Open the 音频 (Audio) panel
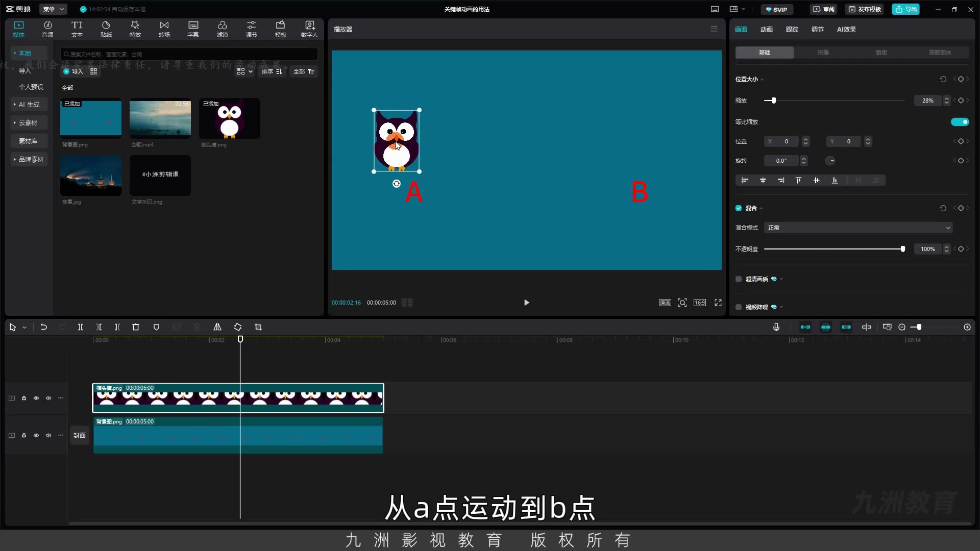 (47, 29)
